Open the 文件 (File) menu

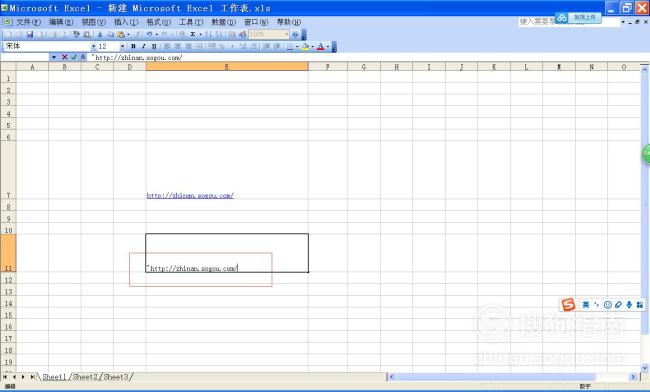(x=28, y=22)
